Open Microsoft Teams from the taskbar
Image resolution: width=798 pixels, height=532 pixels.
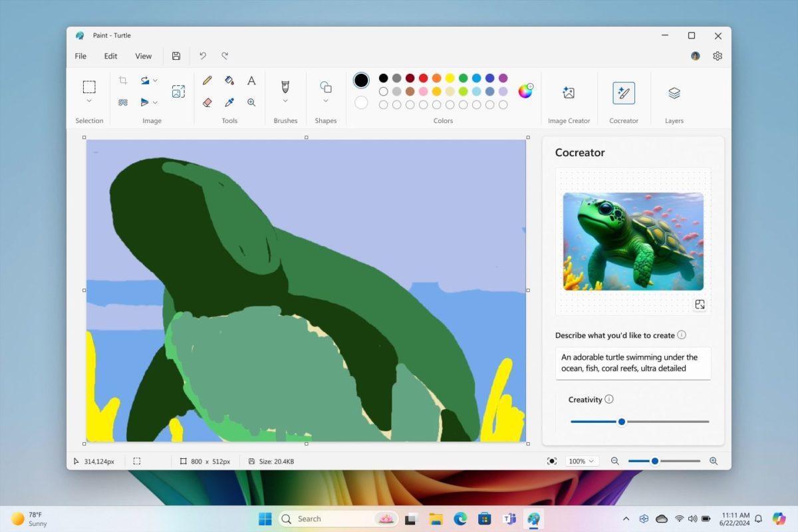coord(509,519)
